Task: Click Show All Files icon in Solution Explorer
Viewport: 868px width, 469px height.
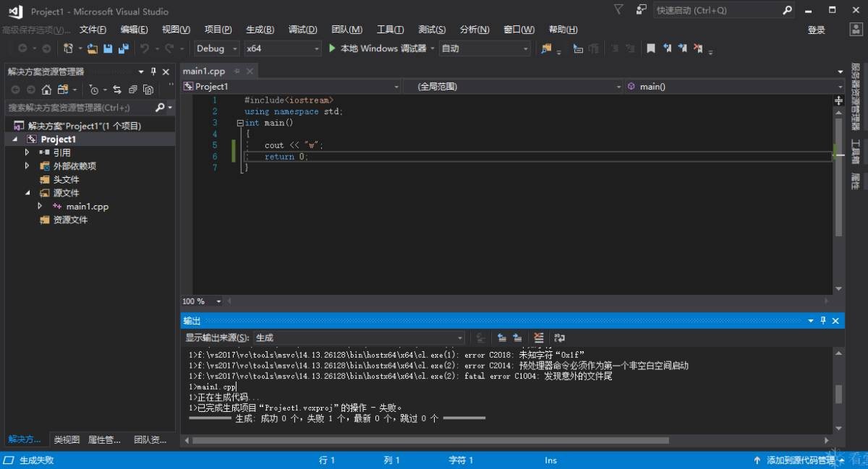Action: (148, 90)
